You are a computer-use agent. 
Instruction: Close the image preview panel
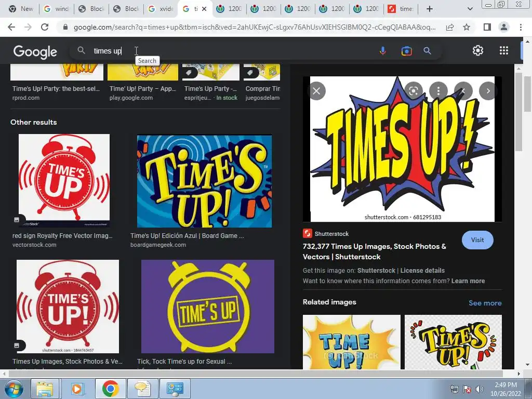pyautogui.click(x=316, y=91)
